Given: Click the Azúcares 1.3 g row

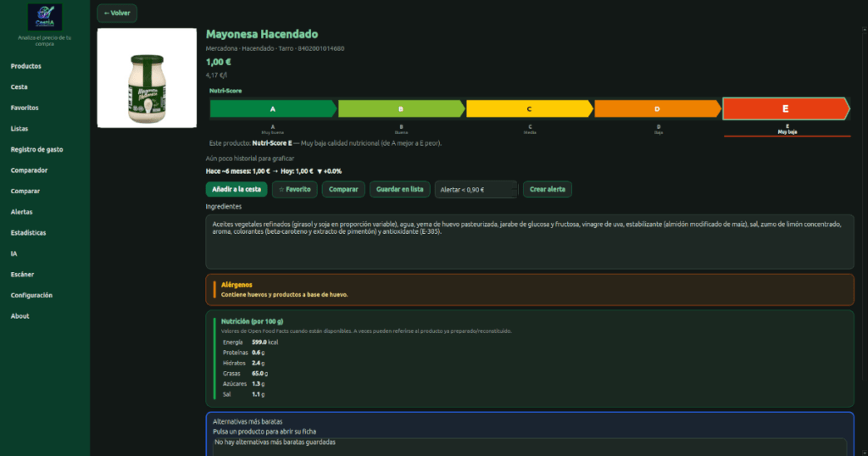Looking at the screenshot, I should click(x=243, y=383).
